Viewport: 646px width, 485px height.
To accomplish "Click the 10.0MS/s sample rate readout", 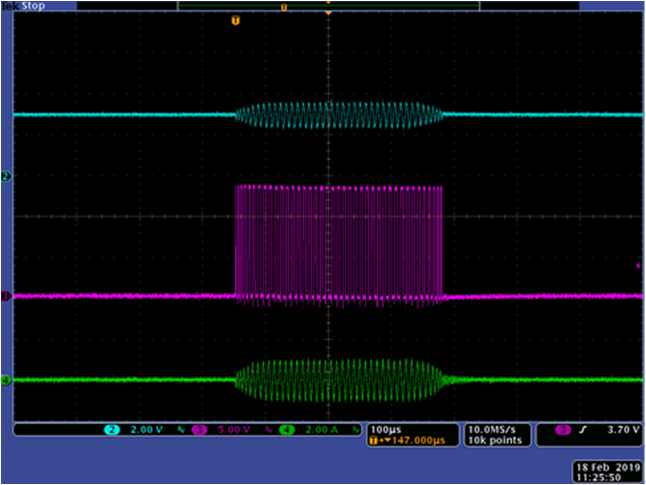I will (x=487, y=428).
